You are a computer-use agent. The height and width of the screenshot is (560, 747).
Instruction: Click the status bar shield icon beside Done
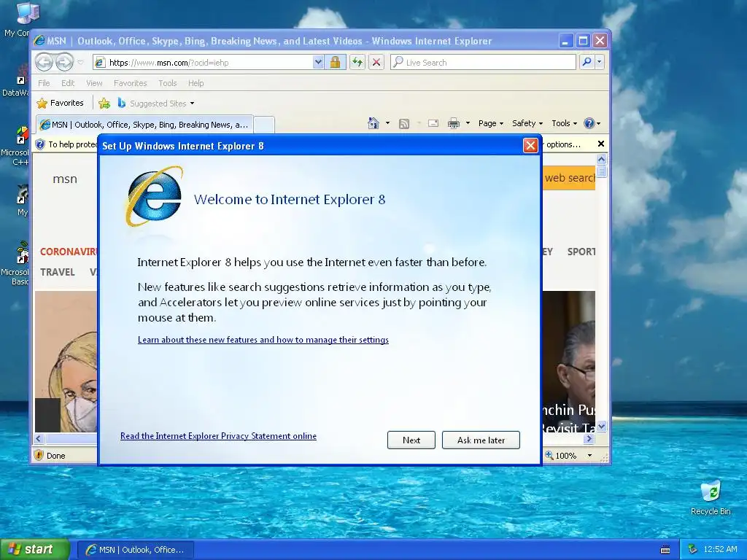[39, 455]
